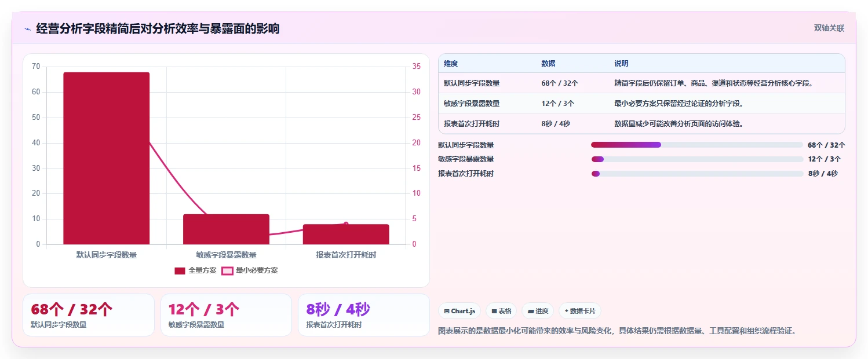Click the 12个 / 3个 table cell
868x359 pixels.
pyautogui.click(x=557, y=104)
